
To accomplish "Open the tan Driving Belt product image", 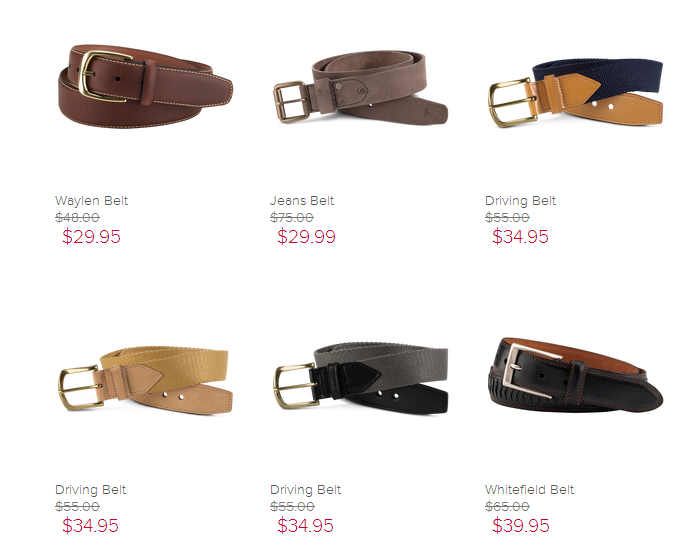I will click(145, 379).
